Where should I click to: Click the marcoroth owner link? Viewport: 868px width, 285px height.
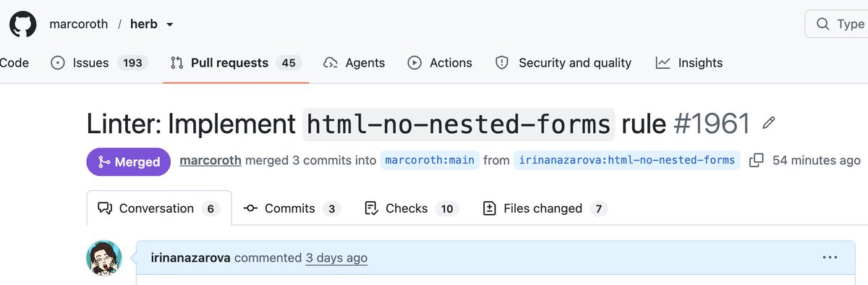(x=78, y=24)
